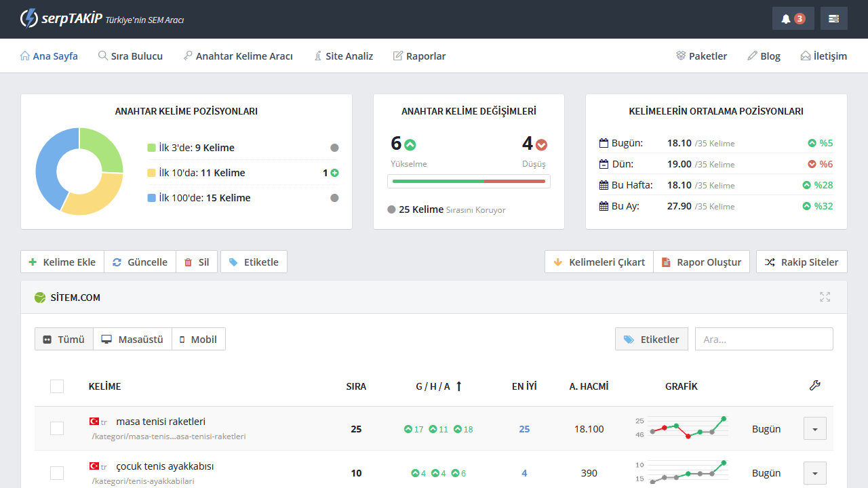Check the box for çocuk tenis ayakkabısı

[x=57, y=473]
